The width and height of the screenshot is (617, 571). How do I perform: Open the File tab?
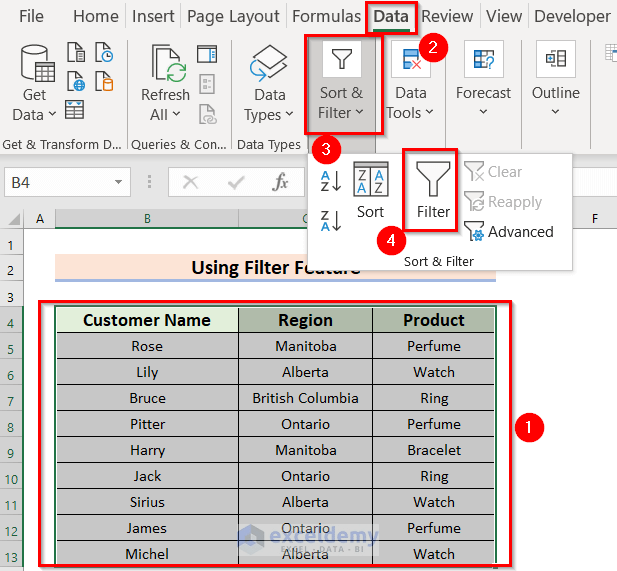[31, 17]
